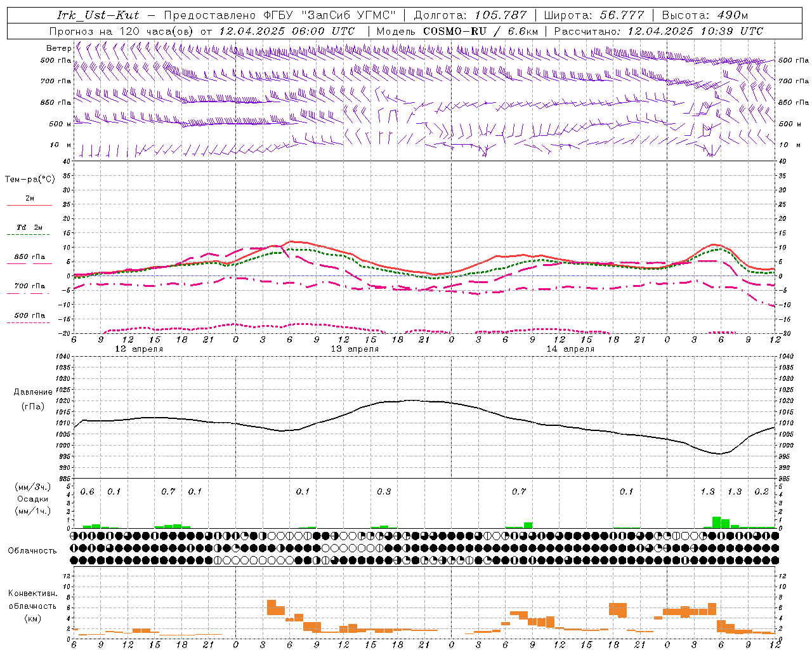Viewport: 812px width, 650px height.
Task: Click the station name Irk_Ust-Kut in the title
Action: 98,15
